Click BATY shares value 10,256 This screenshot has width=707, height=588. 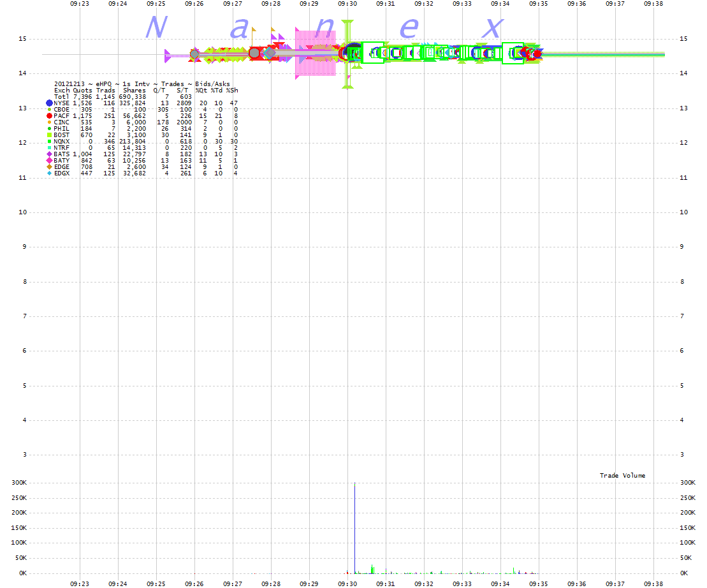135,161
